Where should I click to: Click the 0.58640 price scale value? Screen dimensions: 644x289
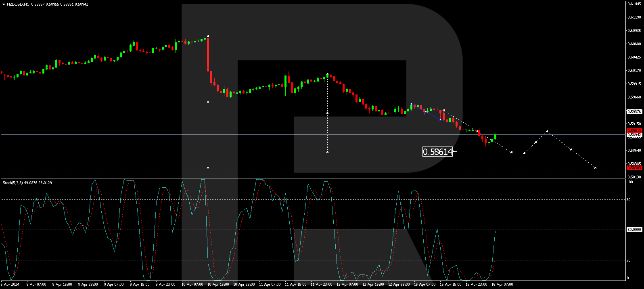tap(634, 151)
